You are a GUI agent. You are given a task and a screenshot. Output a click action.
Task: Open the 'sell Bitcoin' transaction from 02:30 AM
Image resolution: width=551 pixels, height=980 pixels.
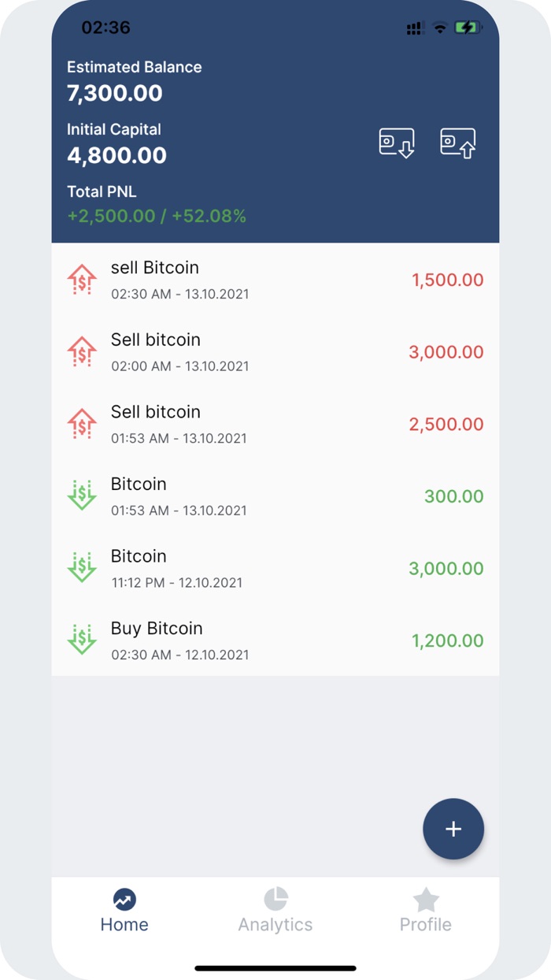pos(236,279)
